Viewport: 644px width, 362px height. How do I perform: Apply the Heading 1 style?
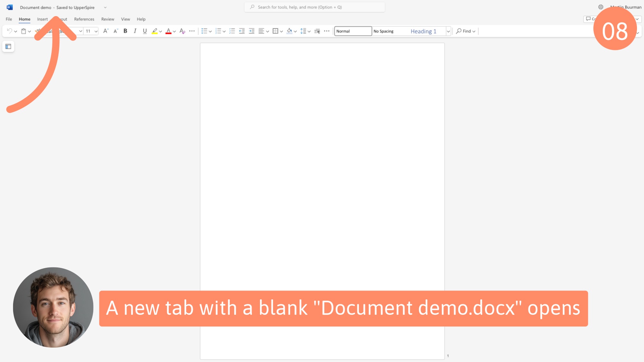point(423,31)
